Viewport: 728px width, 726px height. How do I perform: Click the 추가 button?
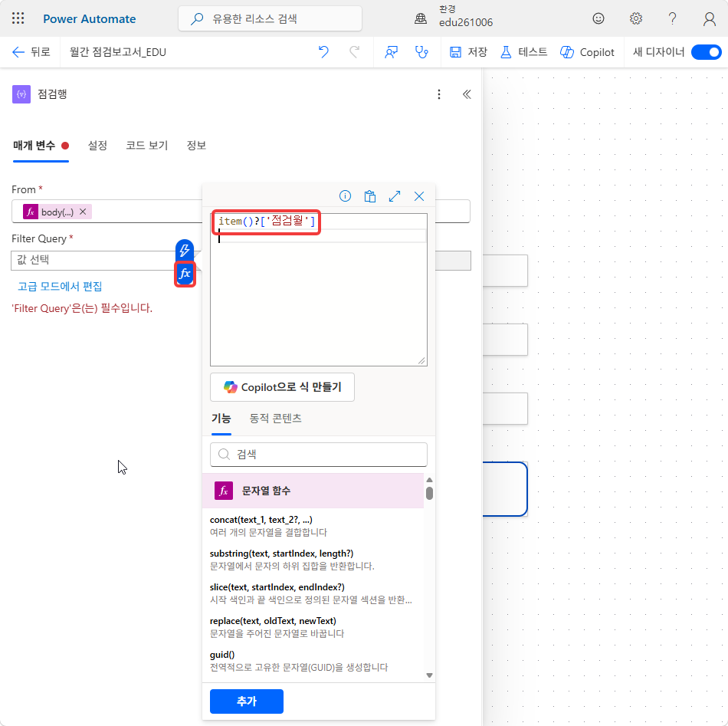click(247, 701)
